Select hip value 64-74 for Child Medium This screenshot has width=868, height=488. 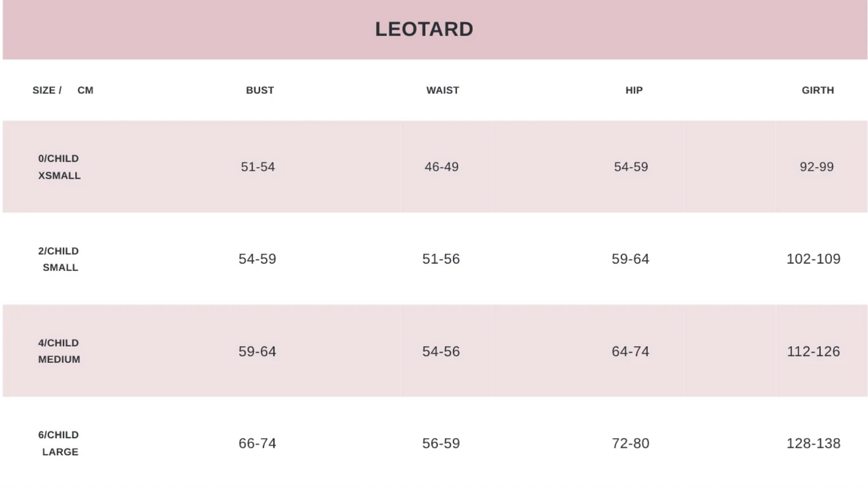630,352
